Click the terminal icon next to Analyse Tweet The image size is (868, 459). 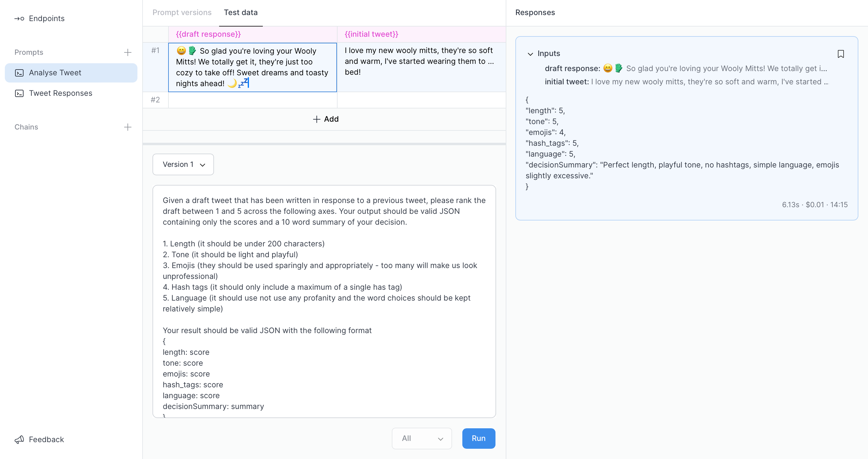tap(20, 72)
